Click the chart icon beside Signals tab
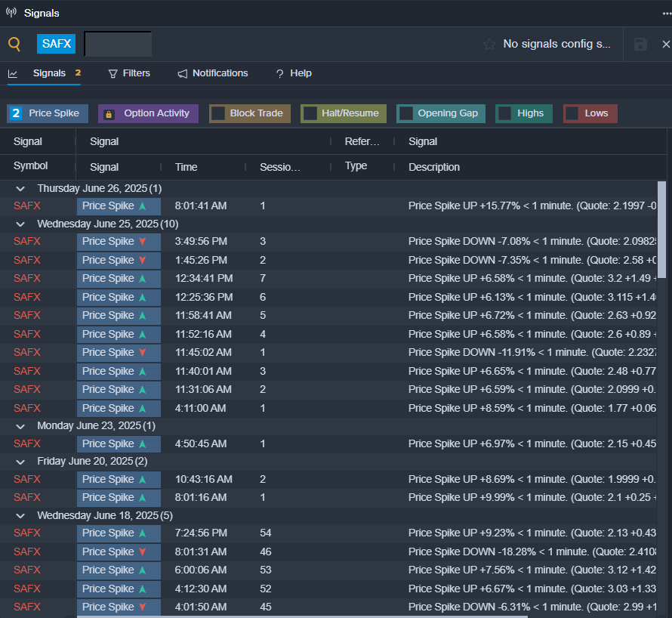This screenshot has width=672, height=618. 13,74
